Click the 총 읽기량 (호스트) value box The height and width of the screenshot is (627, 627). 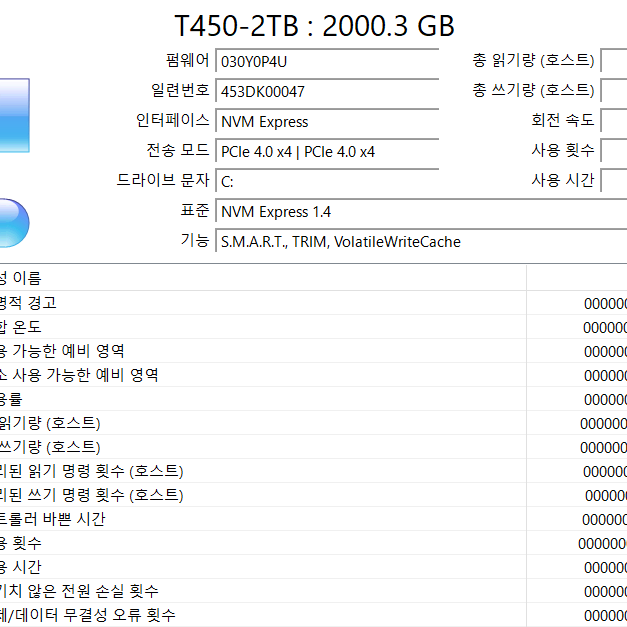[614, 62]
